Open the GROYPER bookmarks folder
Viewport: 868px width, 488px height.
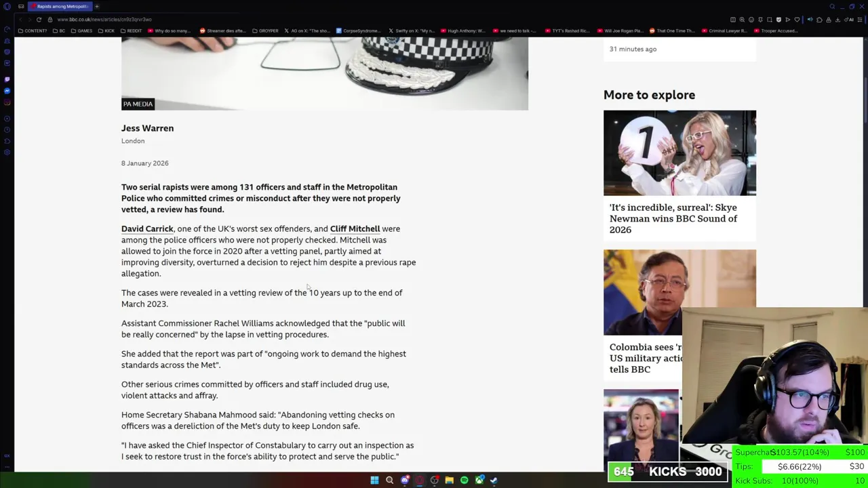point(265,30)
